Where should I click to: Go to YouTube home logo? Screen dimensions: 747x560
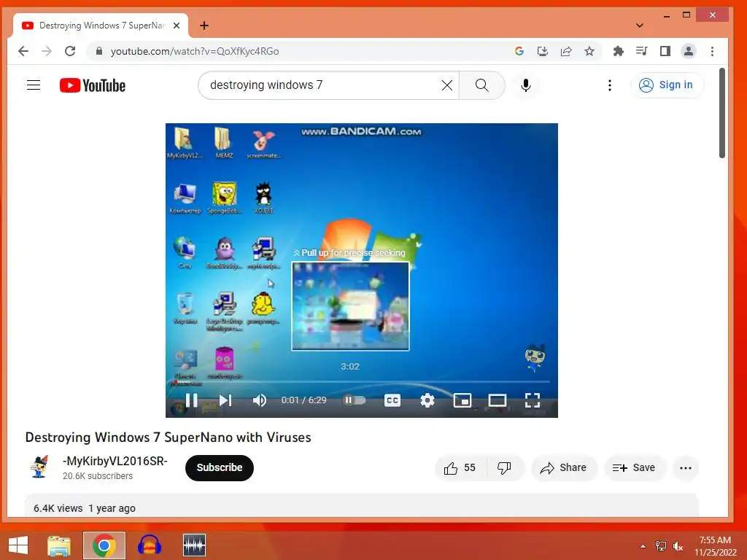(x=93, y=86)
